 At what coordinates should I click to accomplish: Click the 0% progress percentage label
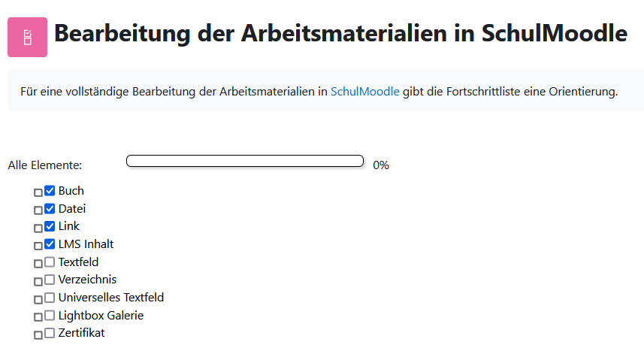click(381, 165)
